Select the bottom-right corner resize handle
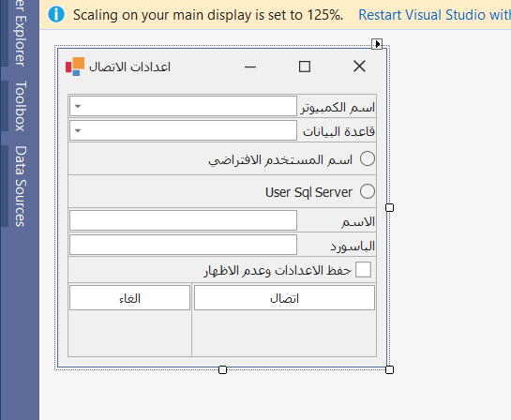Screen dimensions: 511x420 (x=389, y=369)
